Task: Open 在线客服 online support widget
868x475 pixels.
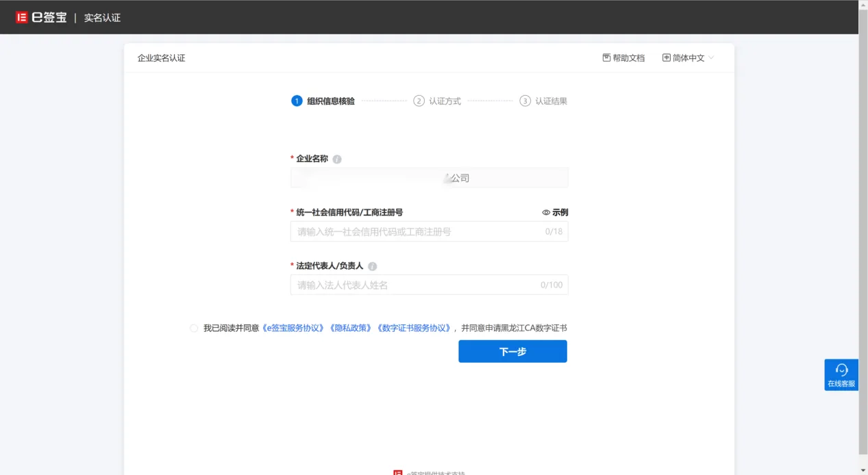Action: click(x=841, y=375)
